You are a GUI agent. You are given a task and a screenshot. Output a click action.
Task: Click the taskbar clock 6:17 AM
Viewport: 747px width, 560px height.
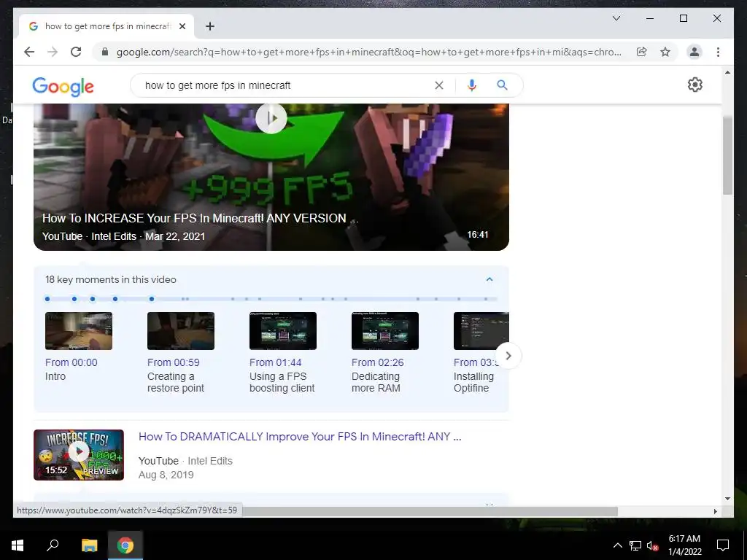(x=684, y=539)
